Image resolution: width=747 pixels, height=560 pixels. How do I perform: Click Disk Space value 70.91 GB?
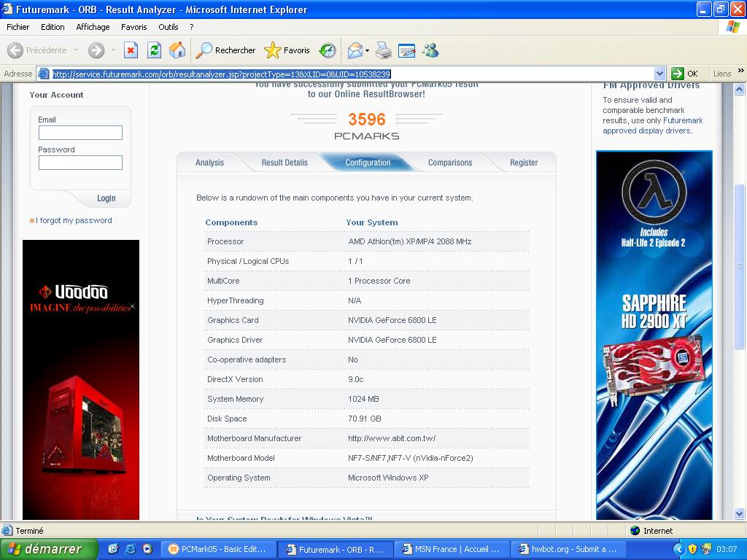click(x=365, y=419)
